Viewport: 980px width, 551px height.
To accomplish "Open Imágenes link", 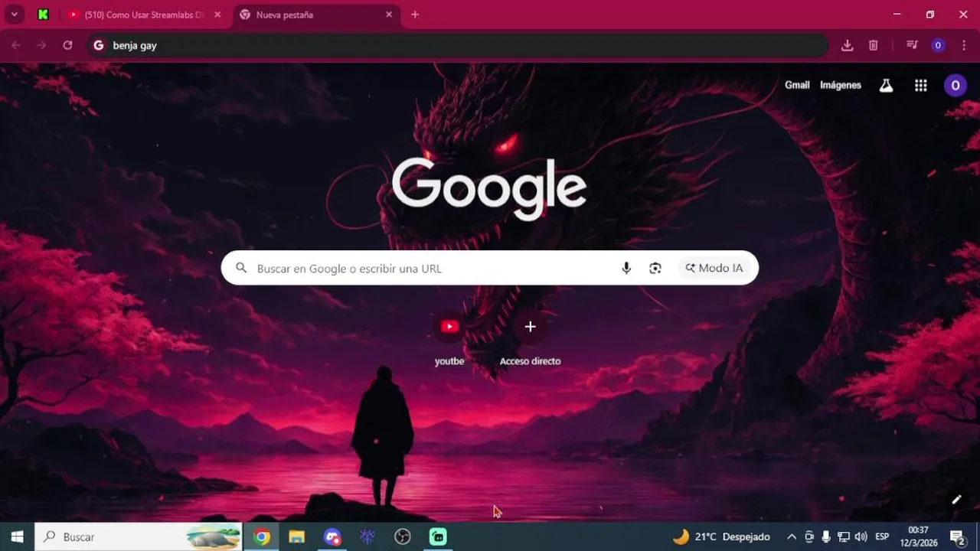I will pyautogui.click(x=841, y=85).
